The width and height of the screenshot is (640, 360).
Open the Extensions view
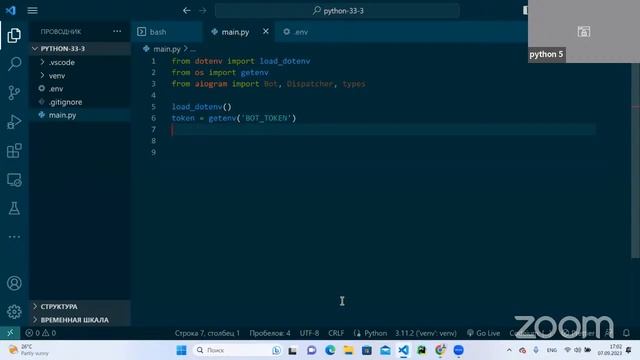14,151
